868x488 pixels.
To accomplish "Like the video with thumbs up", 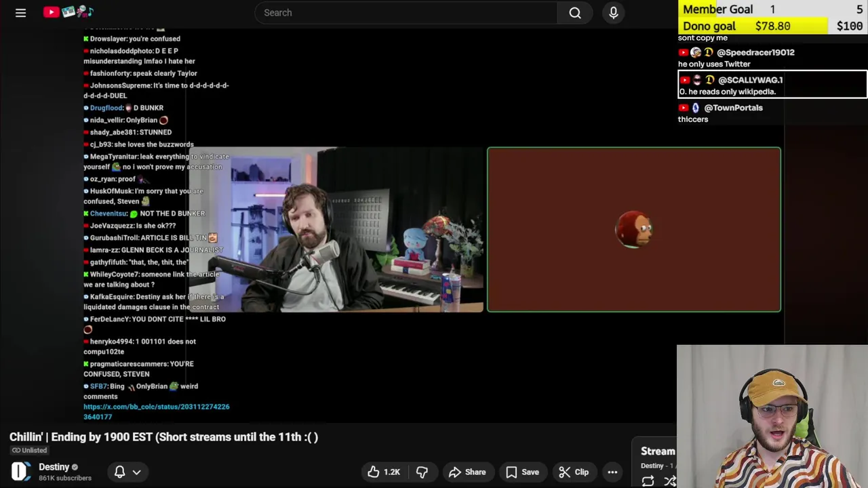I will point(384,472).
